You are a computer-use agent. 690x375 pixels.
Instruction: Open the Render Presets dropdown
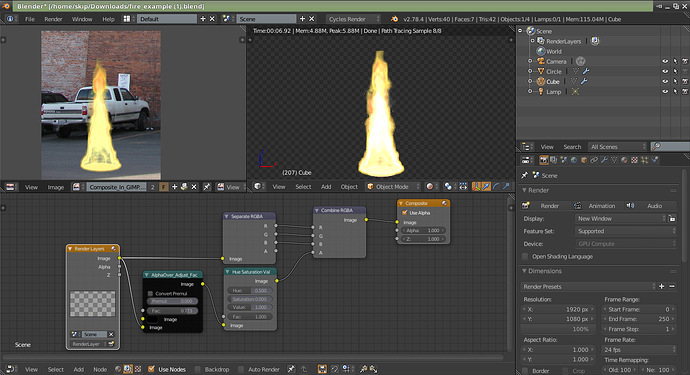tap(588, 287)
